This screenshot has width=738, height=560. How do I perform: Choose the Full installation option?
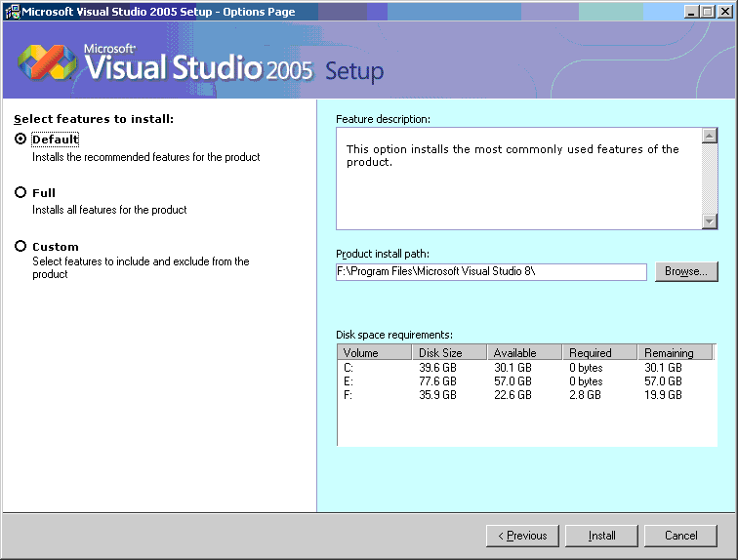pos(20,192)
